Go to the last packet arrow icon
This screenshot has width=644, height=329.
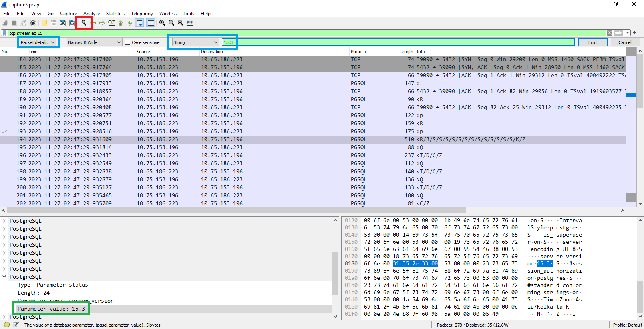pos(130,23)
